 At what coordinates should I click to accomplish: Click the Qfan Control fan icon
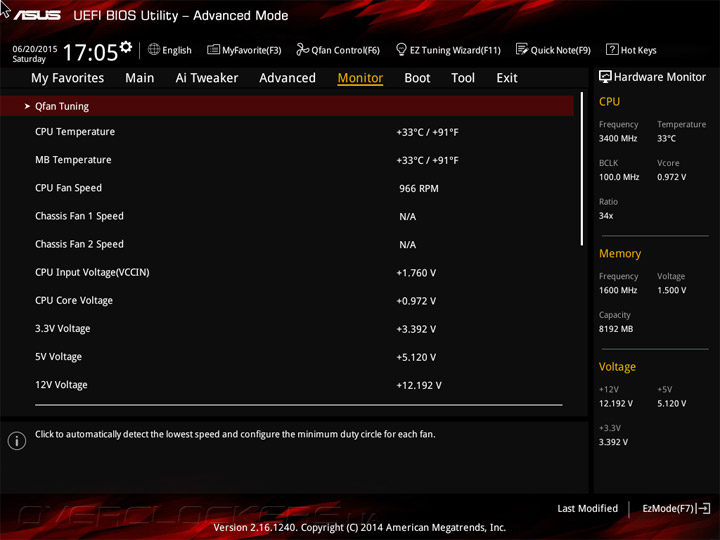pos(302,49)
